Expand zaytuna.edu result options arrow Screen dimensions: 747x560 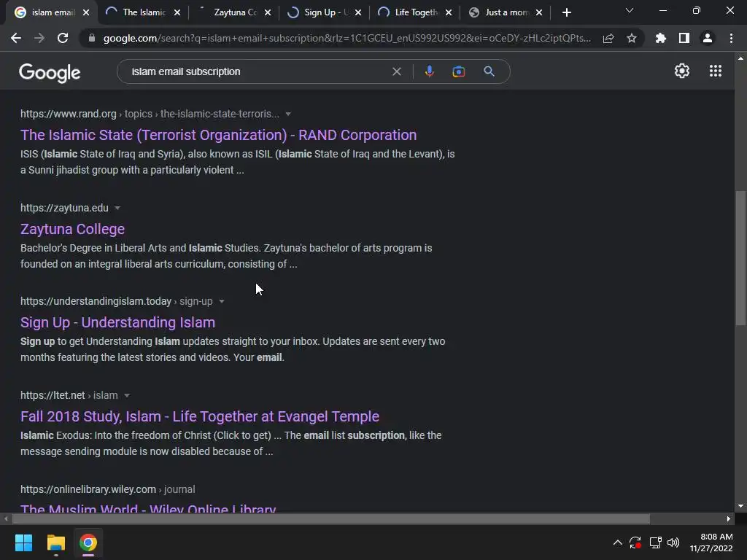click(x=117, y=208)
